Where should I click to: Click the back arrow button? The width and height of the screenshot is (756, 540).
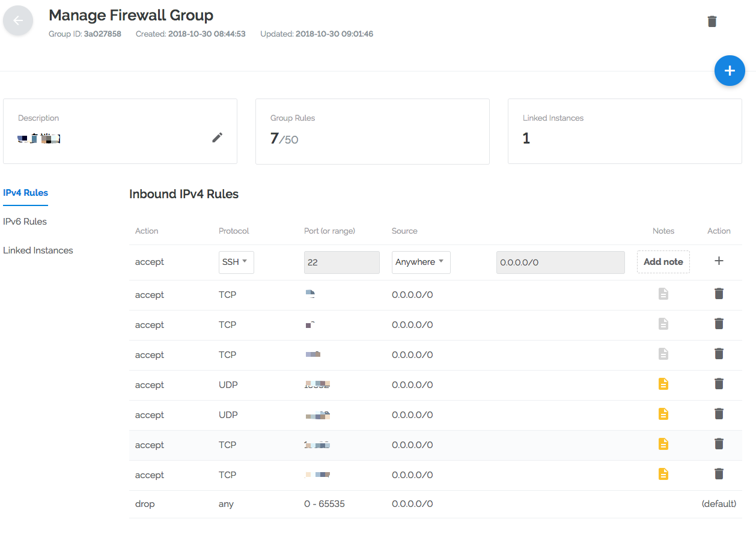click(x=18, y=20)
